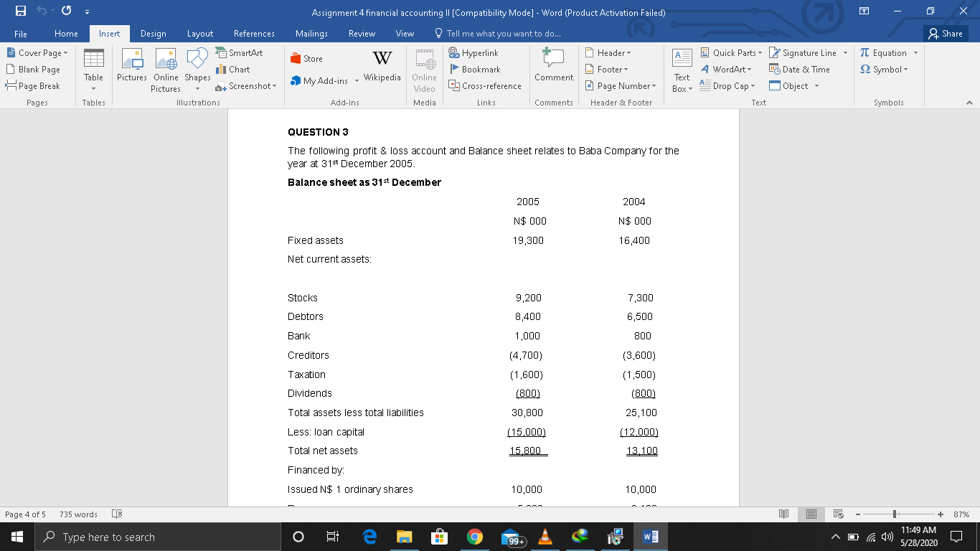This screenshot has width=980, height=551.
Task: Open the Pictures insert dialog
Action: 132,69
